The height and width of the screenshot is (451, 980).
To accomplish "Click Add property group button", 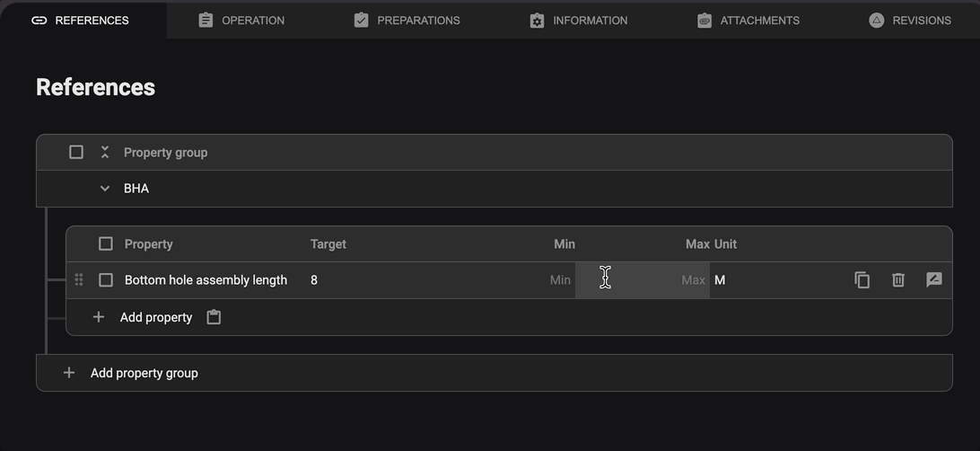I will (144, 373).
